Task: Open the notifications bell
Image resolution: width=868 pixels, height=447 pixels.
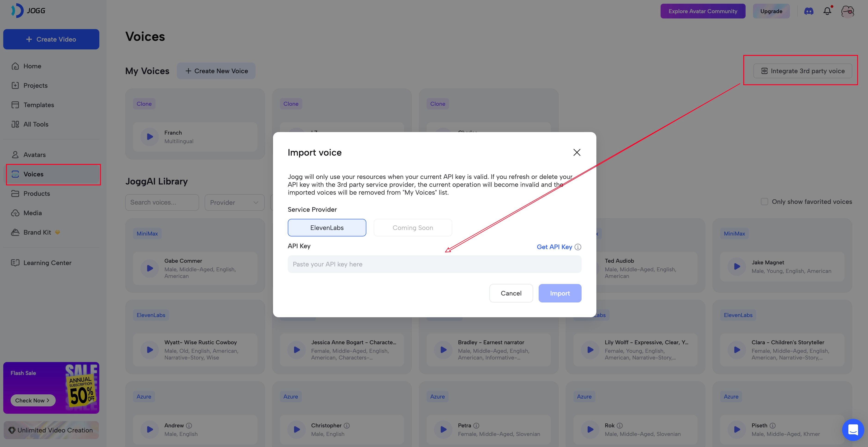Action: 827,11
